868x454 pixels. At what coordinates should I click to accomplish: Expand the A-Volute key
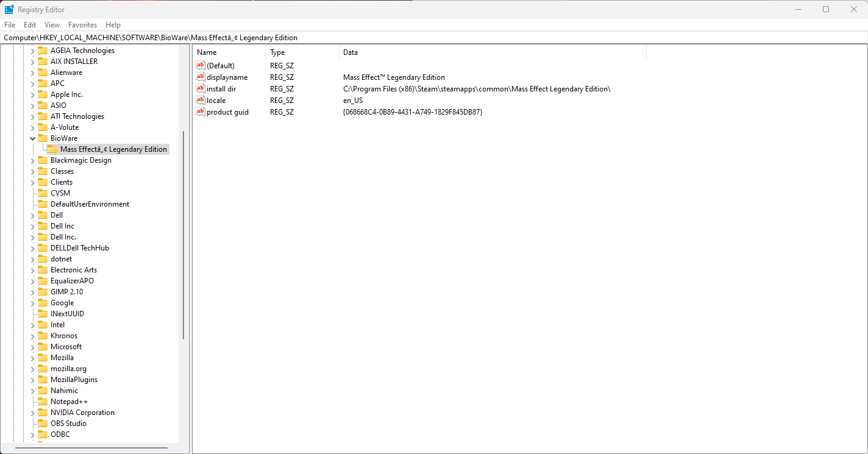pyautogui.click(x=33, y=127)
